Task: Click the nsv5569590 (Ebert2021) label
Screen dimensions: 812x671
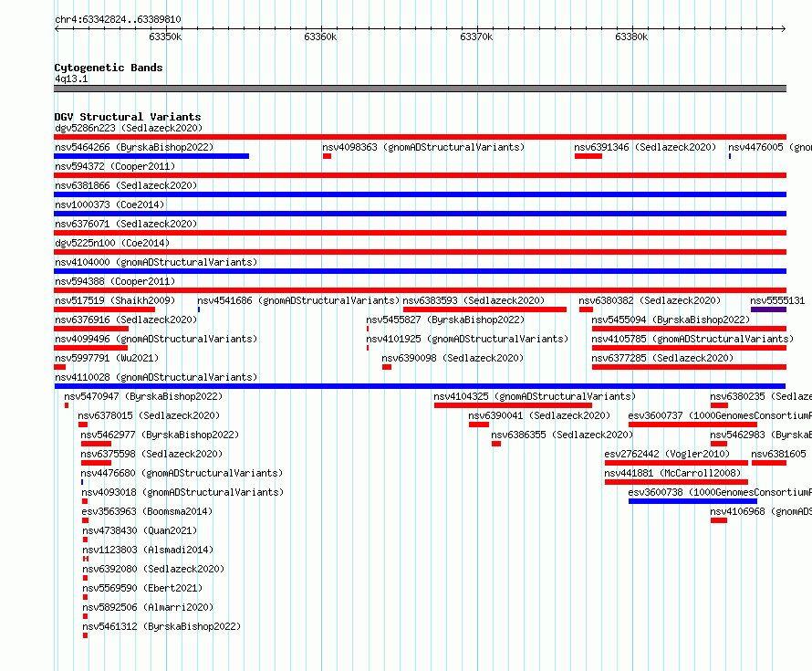Action: [x=142, y=588]
